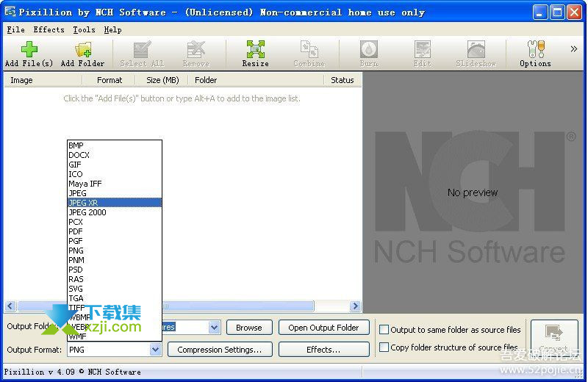Select PNG in the dropdown list
The width and height of the screenshot is (588, 382).
(x=115, y=251)
